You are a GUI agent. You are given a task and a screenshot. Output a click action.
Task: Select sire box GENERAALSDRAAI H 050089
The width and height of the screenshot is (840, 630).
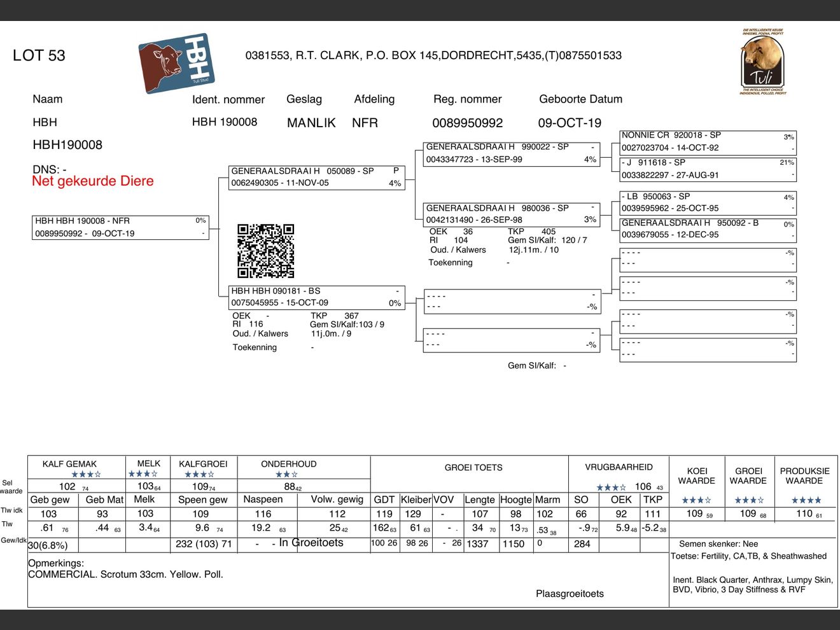point(317,178)
